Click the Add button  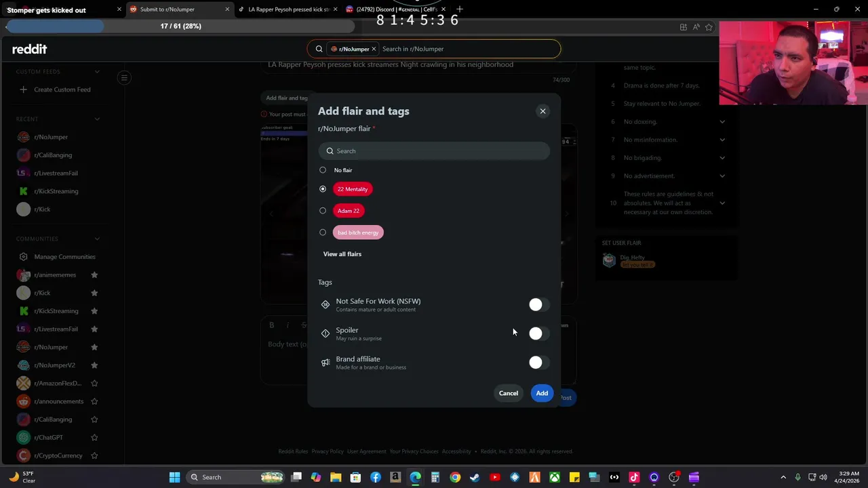[542, 393]
